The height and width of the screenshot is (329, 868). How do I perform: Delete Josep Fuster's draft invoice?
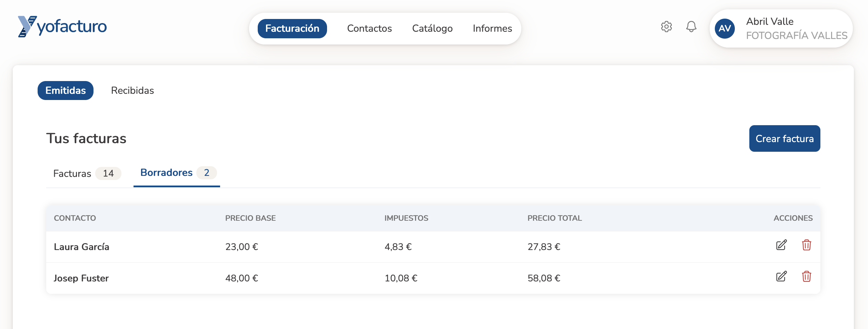(x=807, y=277)
